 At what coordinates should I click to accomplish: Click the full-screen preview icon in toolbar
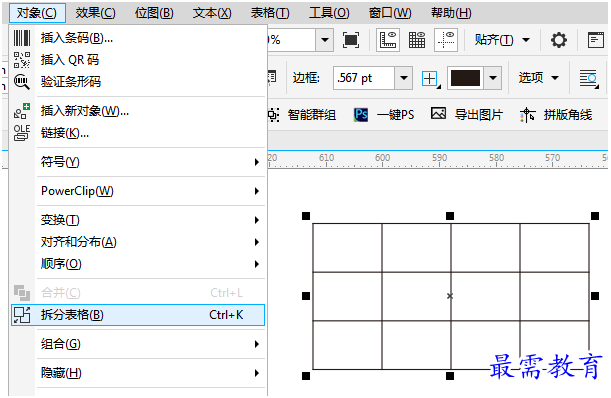pos(351,40)
